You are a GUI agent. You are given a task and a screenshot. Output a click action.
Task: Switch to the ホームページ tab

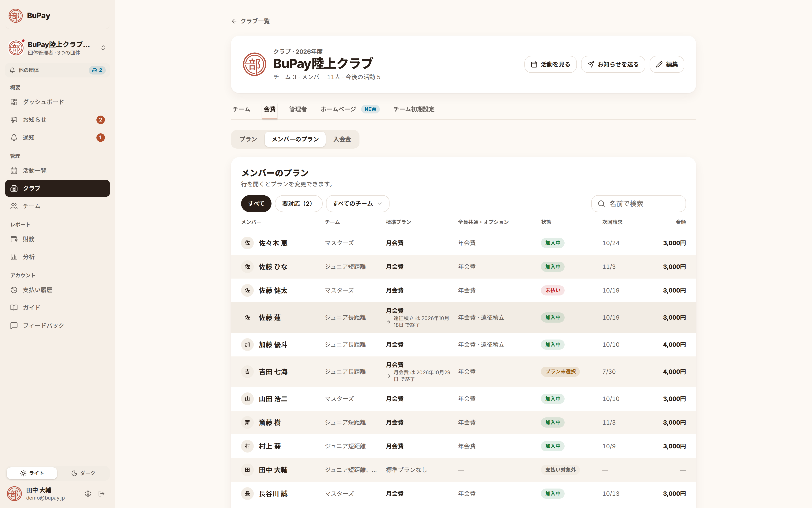point(350,109)
